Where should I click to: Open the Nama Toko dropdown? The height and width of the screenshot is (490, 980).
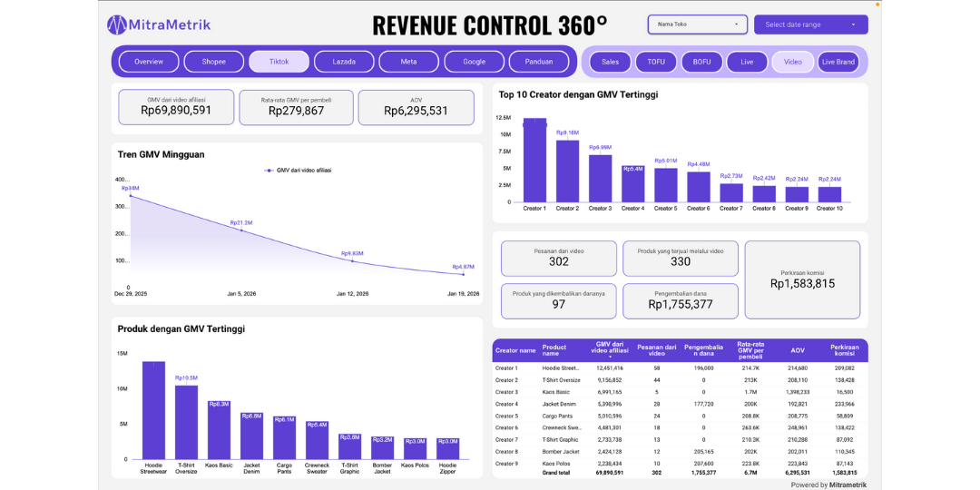[697, 24]
